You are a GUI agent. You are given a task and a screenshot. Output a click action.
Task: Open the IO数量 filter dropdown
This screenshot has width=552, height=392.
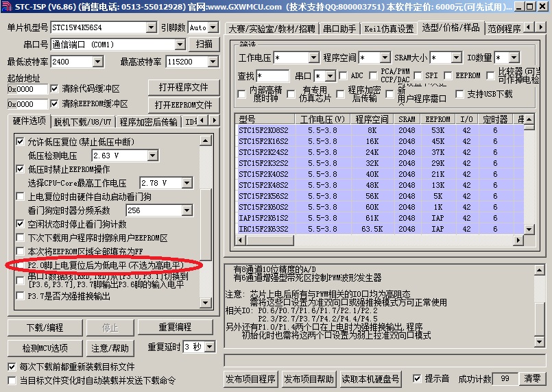pos(514,58)
